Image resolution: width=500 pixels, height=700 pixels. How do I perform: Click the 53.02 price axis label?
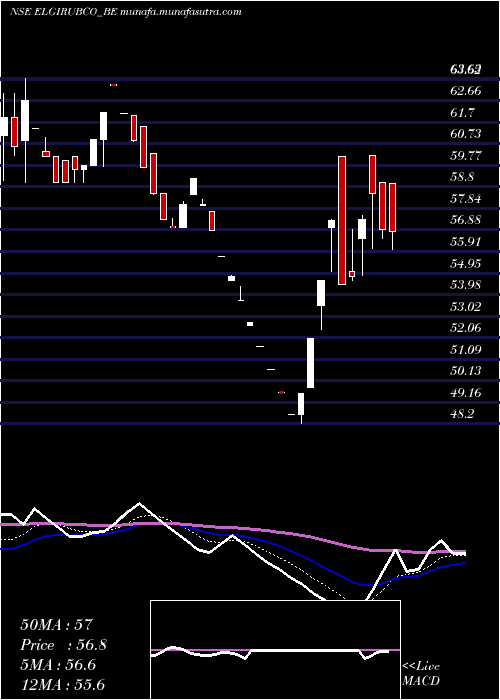click(467, 307)
